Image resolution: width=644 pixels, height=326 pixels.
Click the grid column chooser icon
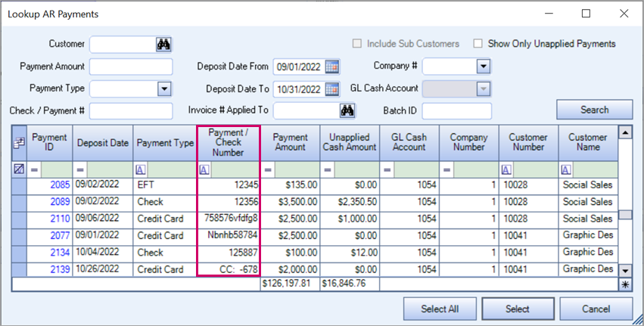tap(19, 142)
